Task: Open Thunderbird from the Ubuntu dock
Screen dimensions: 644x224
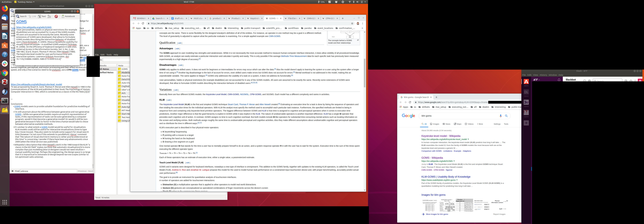Action: tap(5, 18)
